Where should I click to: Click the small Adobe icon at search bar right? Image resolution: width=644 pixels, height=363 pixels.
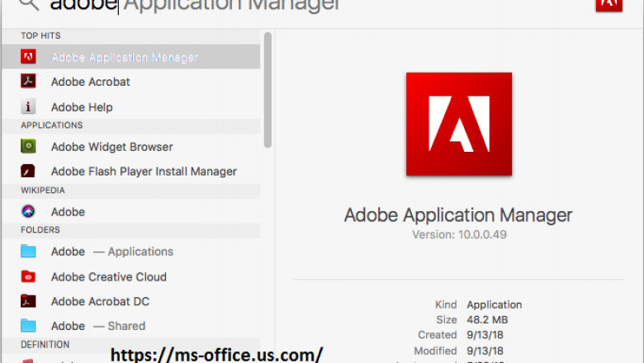tap(609, 5)
